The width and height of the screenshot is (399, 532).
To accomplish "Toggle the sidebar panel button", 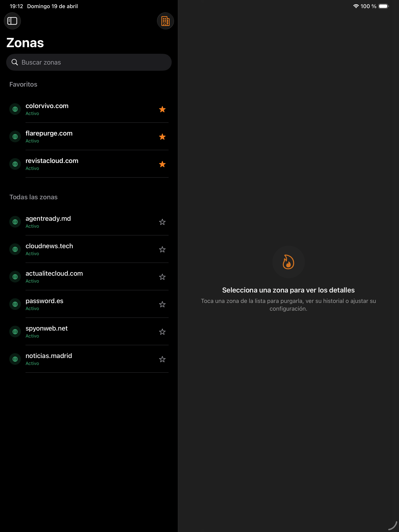I will 12,21.
